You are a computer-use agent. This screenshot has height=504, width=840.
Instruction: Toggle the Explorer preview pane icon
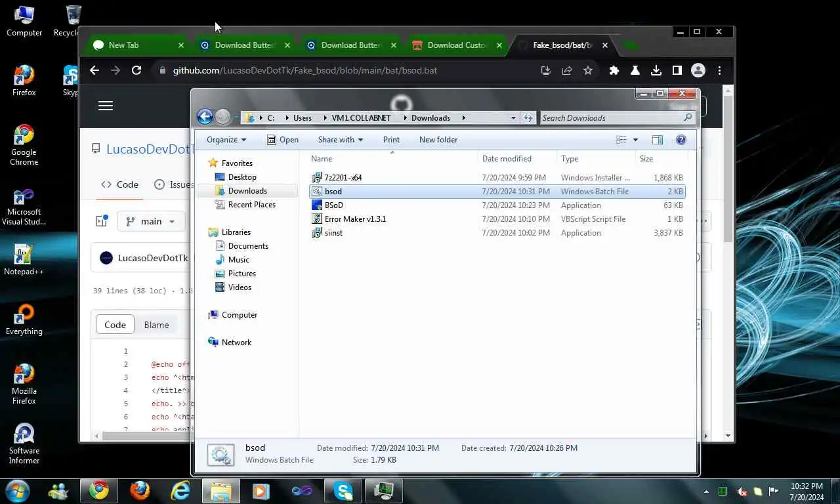click(657, 140)
